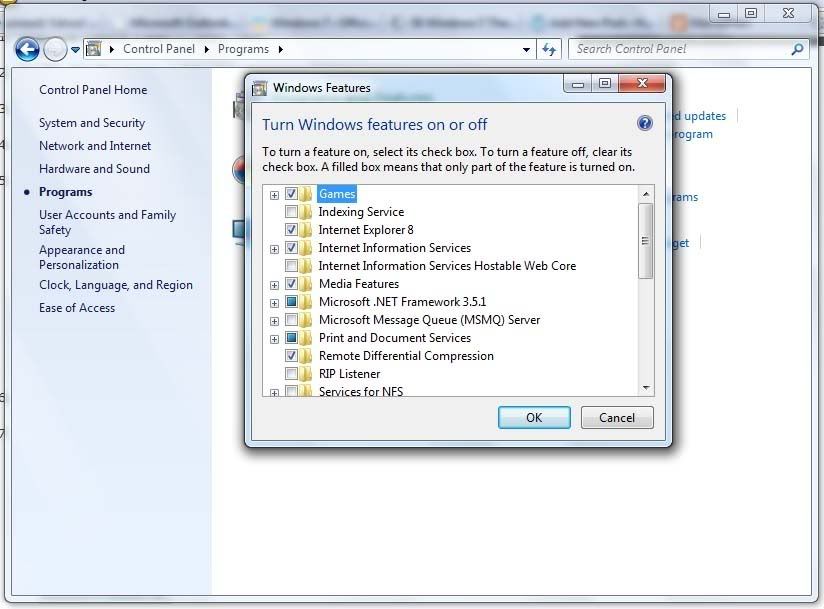Select the Internet Explorer 8 row text
This screenshot has width=824, height=609.
point(366,230)
